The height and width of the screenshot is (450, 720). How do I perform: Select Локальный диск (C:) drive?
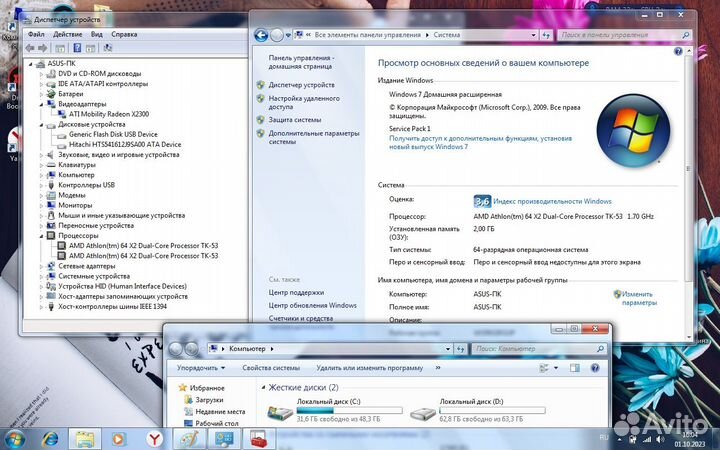pos(335,410)
